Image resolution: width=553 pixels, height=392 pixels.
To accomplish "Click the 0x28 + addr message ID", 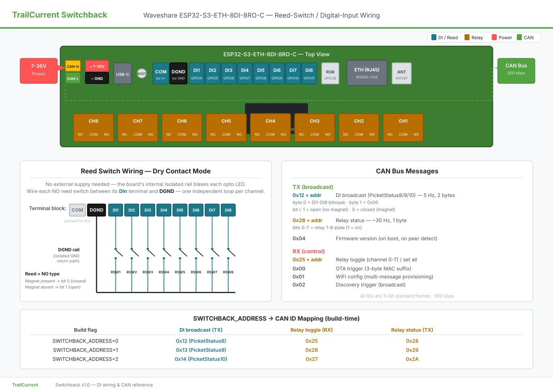I will 308,220.
